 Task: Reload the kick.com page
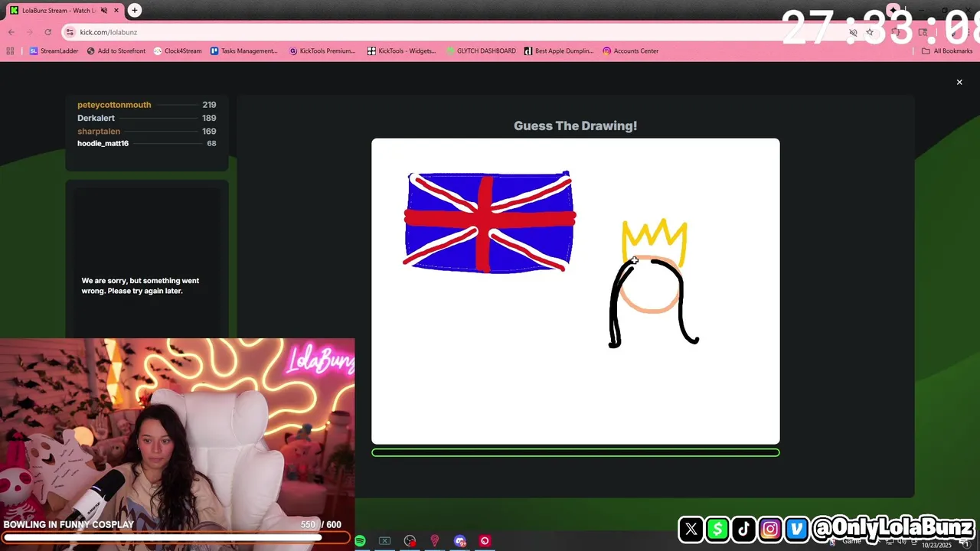tap(47, 32)
